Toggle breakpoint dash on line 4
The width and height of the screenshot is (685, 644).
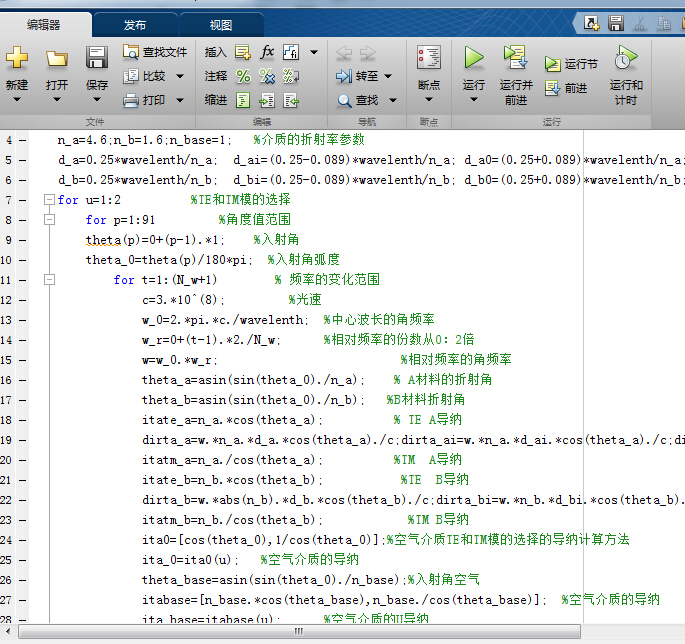point(23,140)
